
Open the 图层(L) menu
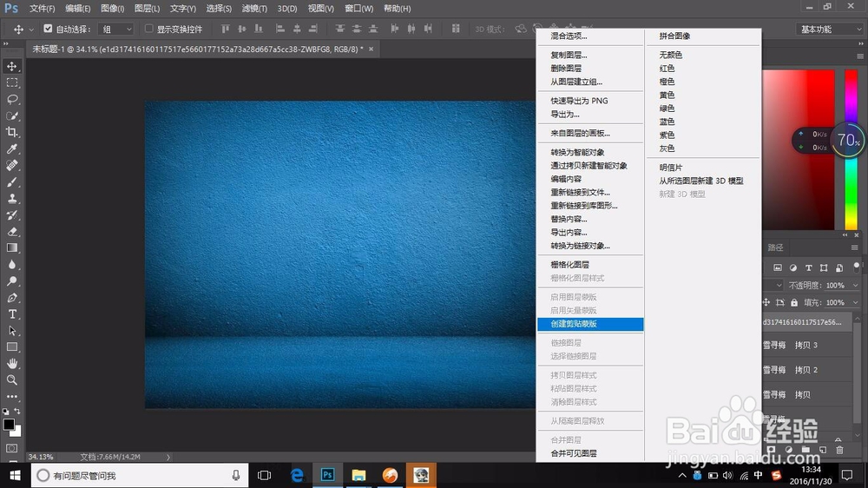point(147,9)
